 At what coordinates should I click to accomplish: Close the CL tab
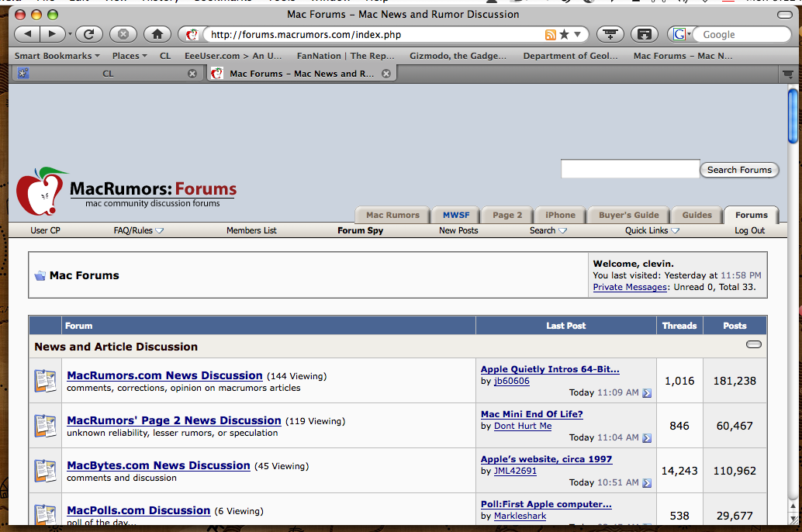coord(192,74)
